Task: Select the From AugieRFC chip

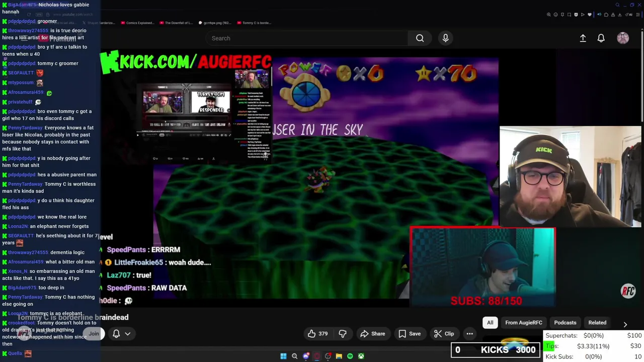Action: coord(524,323)
